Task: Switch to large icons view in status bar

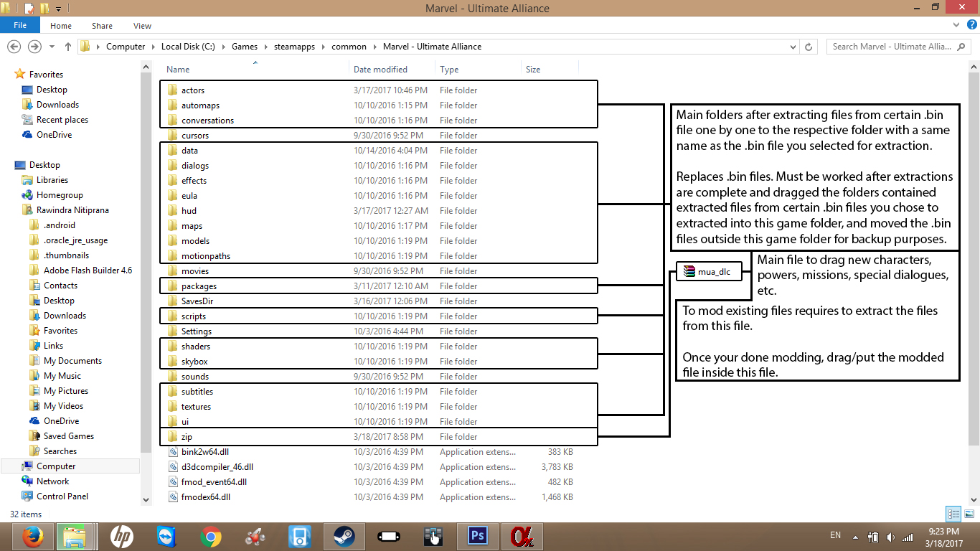Action: click(968, 514)
